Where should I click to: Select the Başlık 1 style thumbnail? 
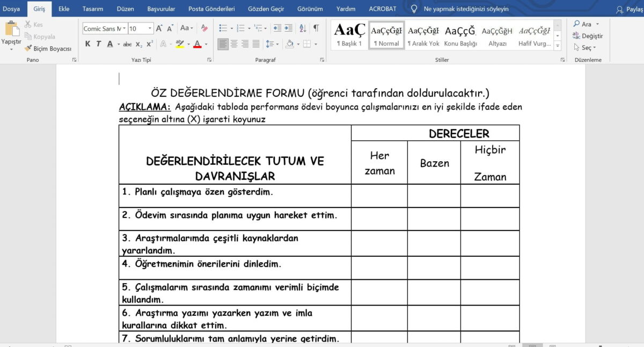click(x=349, y=35)
